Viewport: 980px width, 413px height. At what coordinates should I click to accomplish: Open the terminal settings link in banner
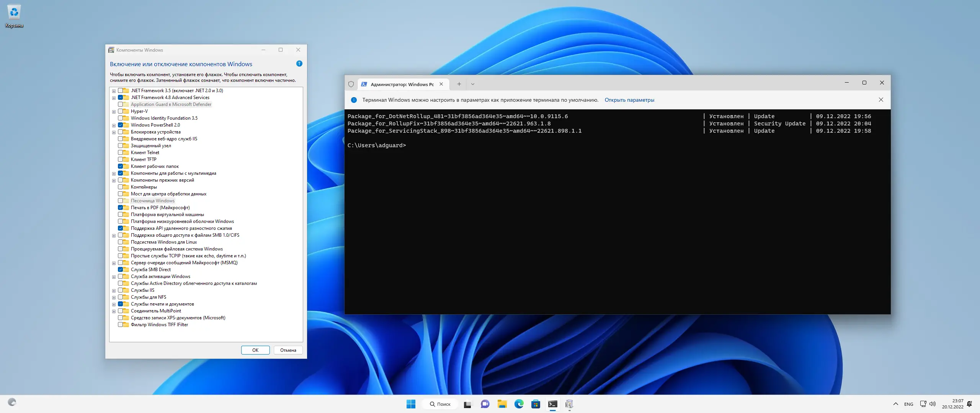point(629,100)
